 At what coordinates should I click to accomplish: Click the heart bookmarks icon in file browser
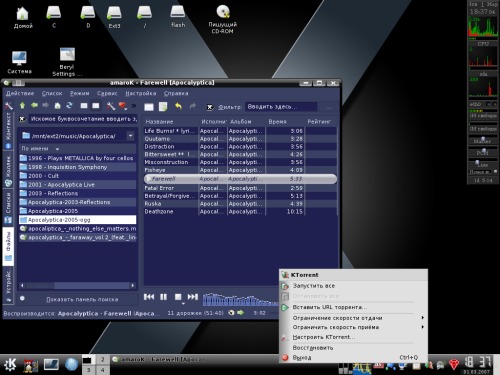coord(123,106)
